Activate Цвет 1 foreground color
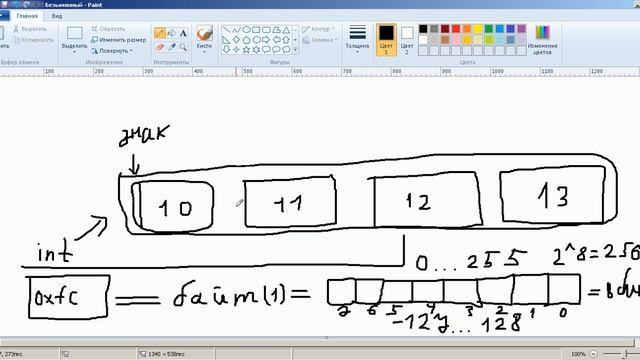 click(386, 40)
